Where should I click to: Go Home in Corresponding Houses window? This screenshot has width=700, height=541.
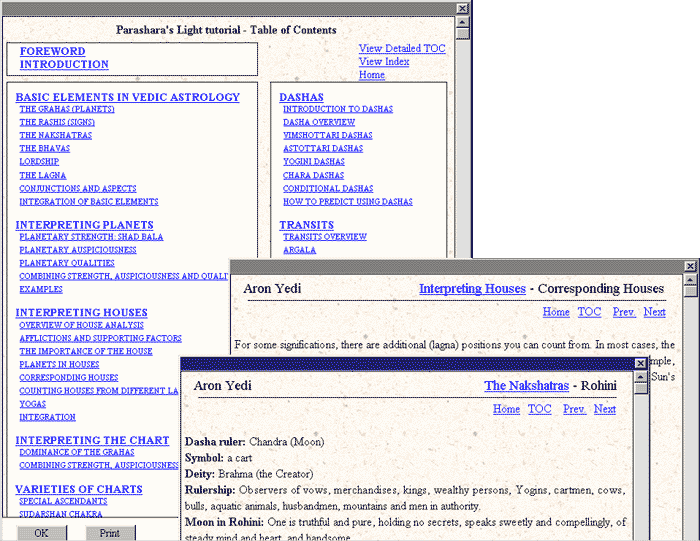coord(556,312)
